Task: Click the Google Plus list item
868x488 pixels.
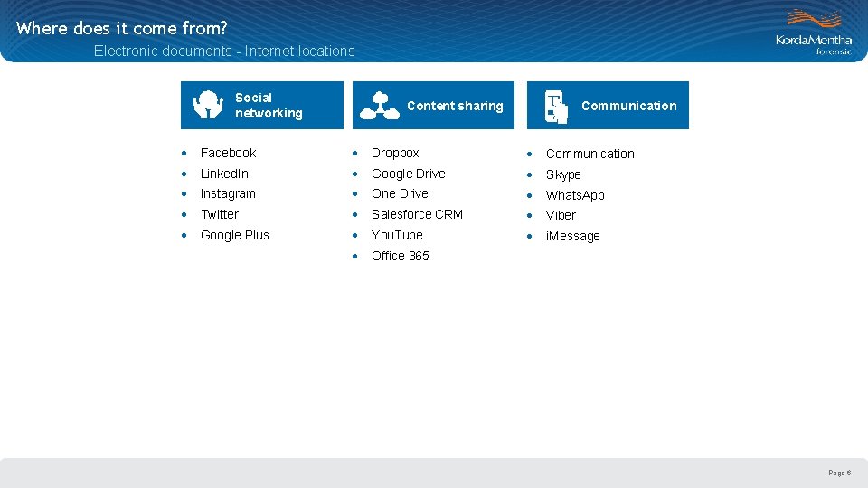Action: click(x=235, y=235)
